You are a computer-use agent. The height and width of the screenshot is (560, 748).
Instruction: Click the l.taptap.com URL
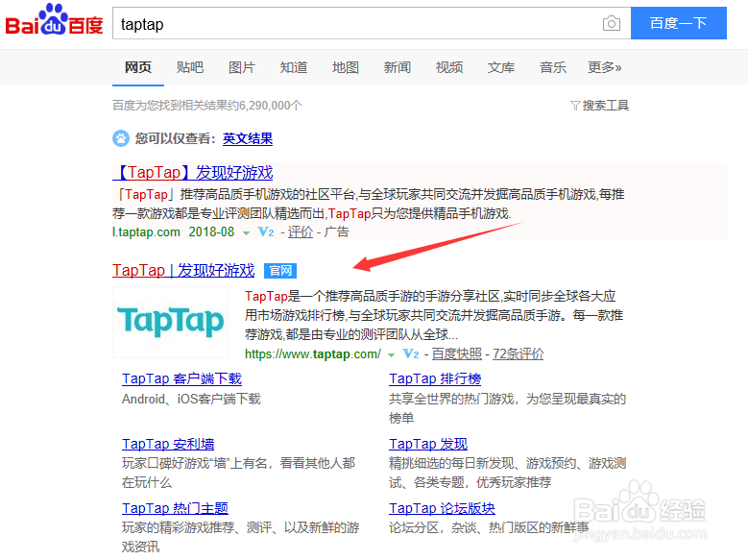pyautogui.click(x=147, y=232)
